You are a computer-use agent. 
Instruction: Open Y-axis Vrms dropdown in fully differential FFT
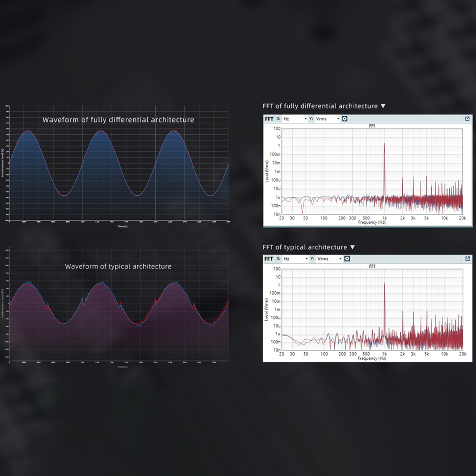coord(328,119)
